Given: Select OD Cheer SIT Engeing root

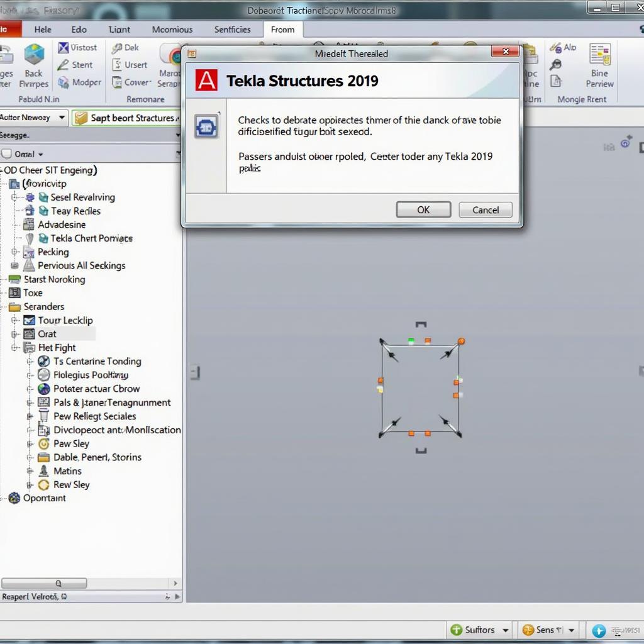Looking at the screenshot, I should (50, 170).
